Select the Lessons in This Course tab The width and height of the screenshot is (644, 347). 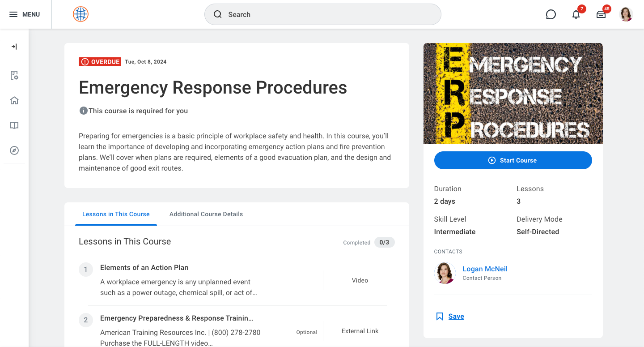(116, 214)
